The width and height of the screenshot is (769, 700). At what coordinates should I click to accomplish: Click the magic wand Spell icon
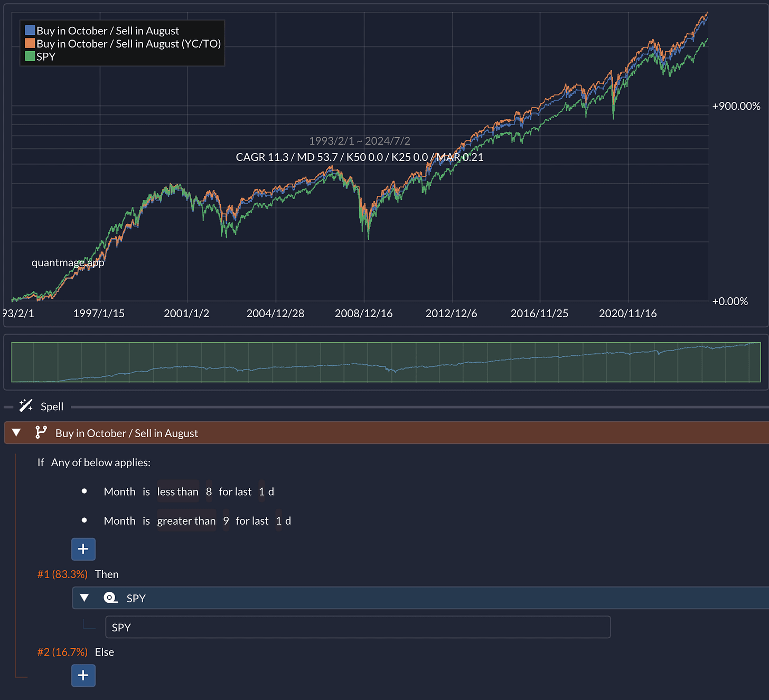tap(26, 405)
